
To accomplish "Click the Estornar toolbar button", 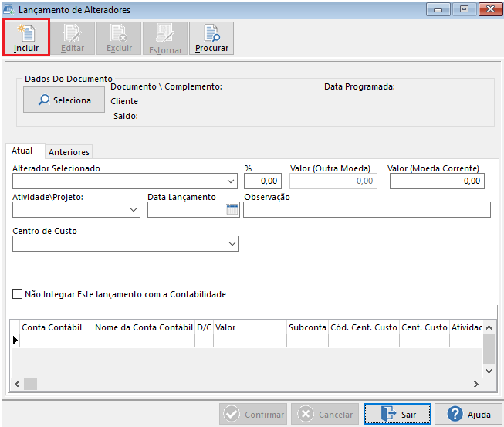I will (x=165, y=39).
